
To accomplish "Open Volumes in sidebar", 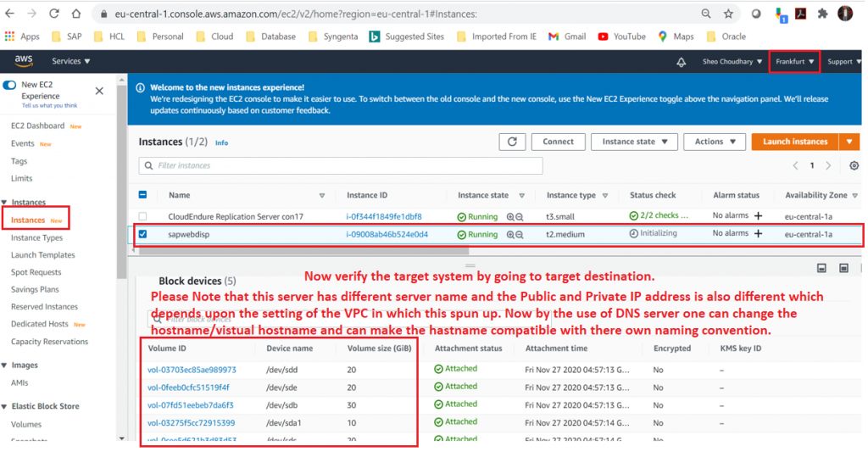I will (26, 424).
